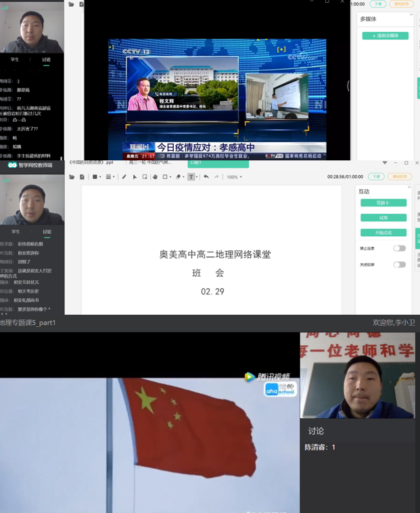Click 下课 button in middle window
The width and height of the screenshot is (420, 513).
[x=376, y=177]
